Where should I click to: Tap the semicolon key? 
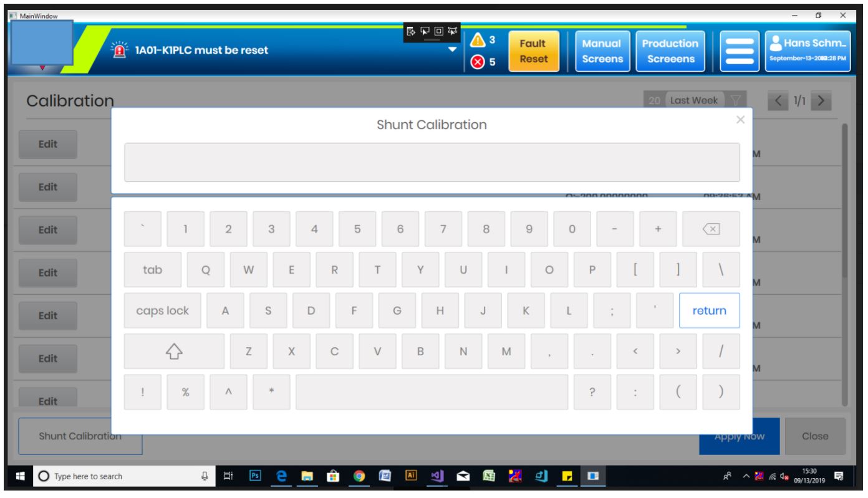point(612,310)
